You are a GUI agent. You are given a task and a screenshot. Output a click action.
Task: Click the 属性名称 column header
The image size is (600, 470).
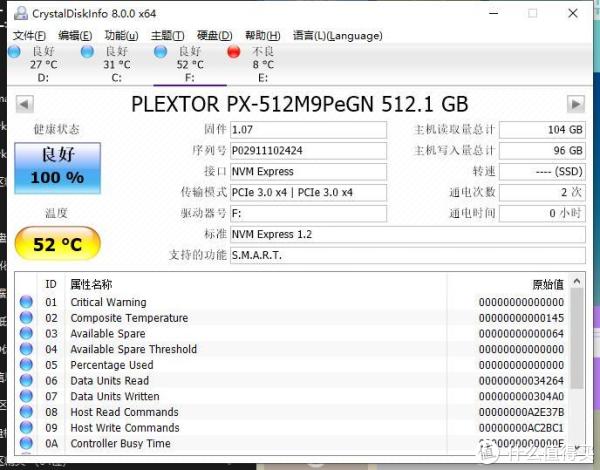[91, 284]
